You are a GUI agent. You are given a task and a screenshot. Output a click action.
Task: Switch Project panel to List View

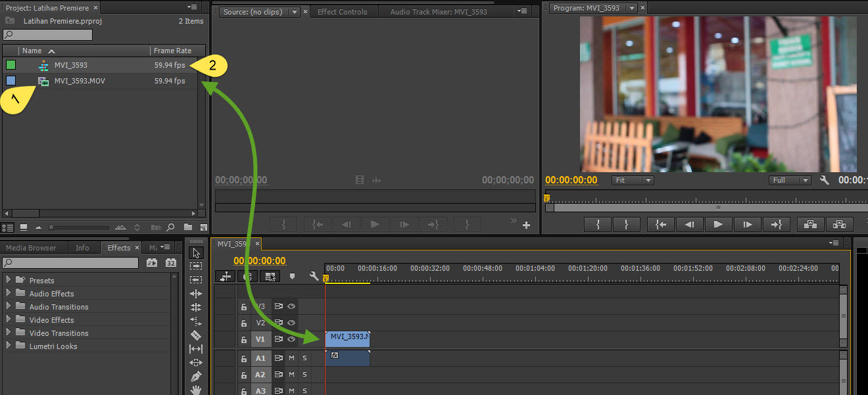click(x=7, y=227)
